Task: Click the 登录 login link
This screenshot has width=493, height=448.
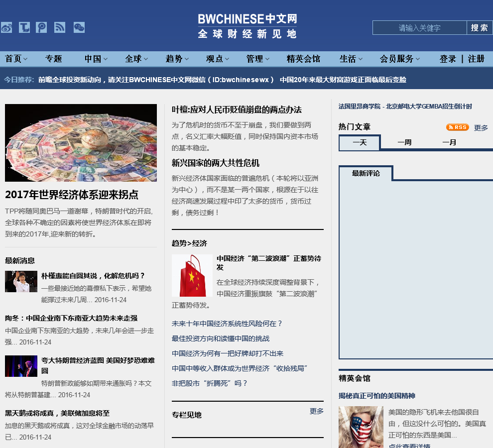Action: [448, 59]
